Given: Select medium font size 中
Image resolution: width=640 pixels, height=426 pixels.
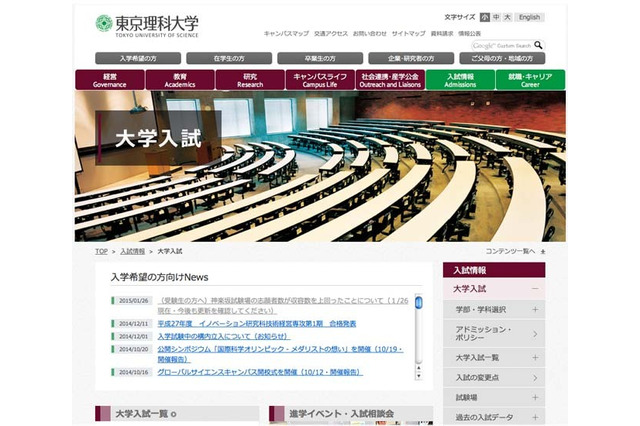Looking at the screenshot, I should (x=496, y=17).
